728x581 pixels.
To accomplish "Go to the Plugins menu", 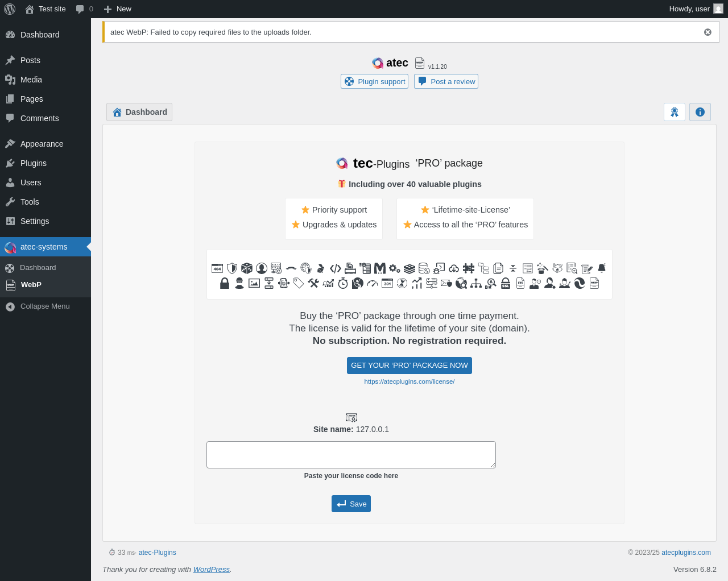I will pos(45,163).
